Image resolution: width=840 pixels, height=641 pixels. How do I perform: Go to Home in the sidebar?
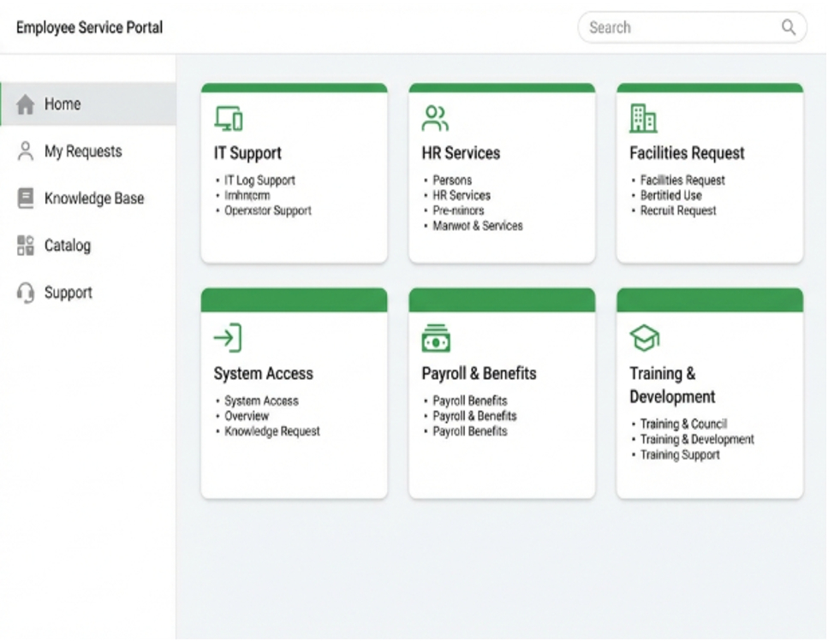tap(63, 104)
